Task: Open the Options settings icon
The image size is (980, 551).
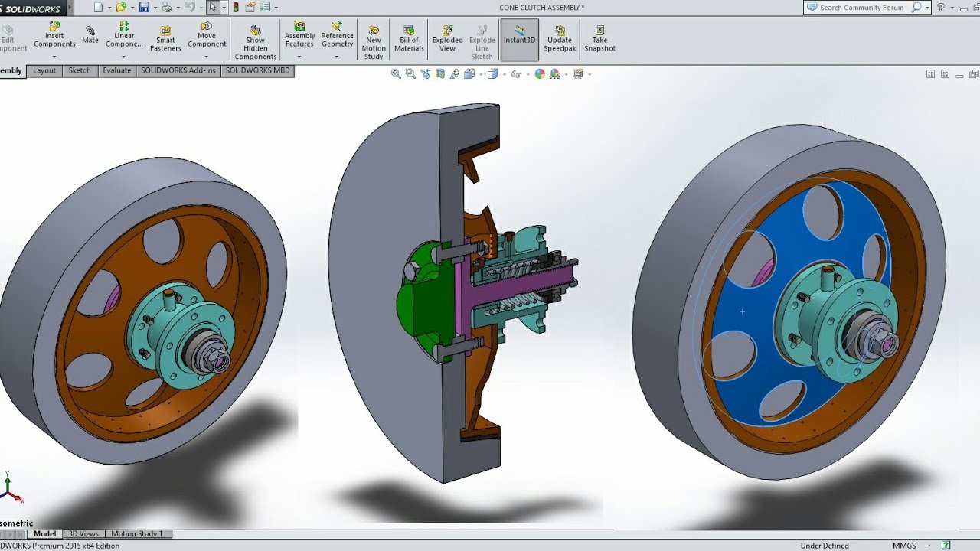Action: [x=265, y=7]
